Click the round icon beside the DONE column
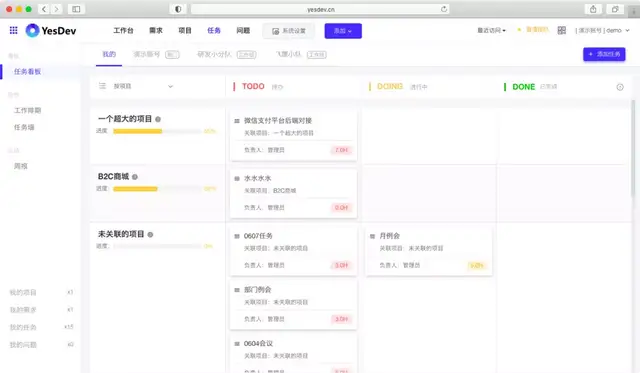Viewport: 640px width, 373px height. (x=620, y=87)
